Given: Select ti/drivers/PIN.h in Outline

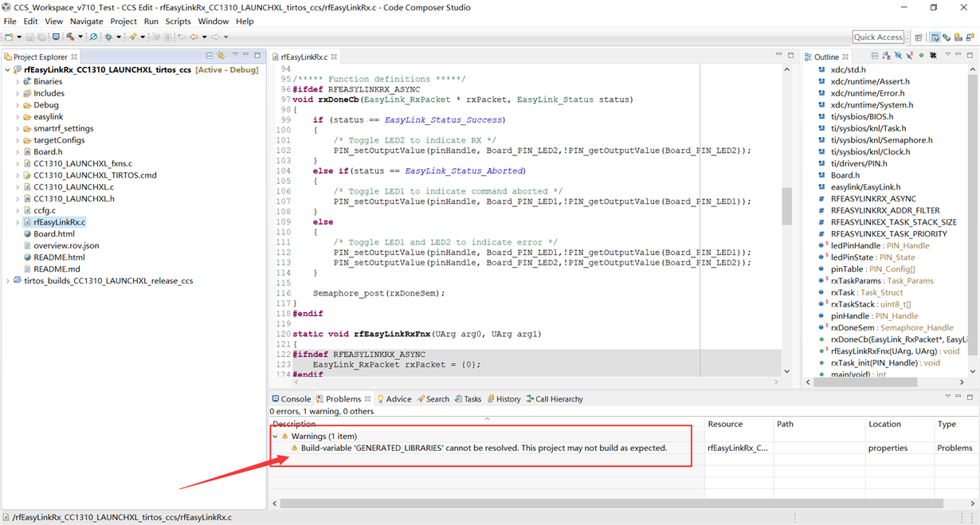Looking at the screenshot, I should pos(858,163).
